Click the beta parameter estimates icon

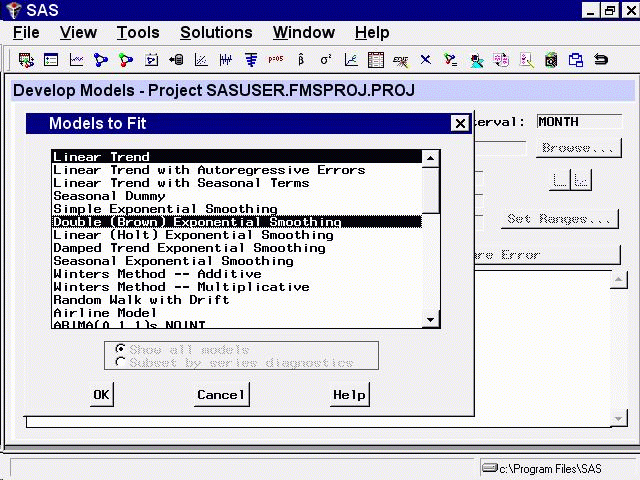pos(301,60)
